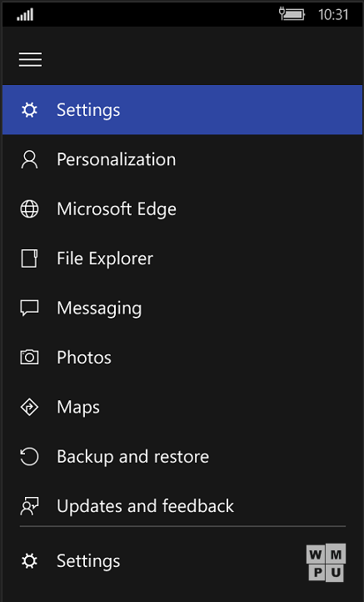Viewport: 364px width, 602px height.
Task: Open Backup and restore
Action: pyautogui.click(x=133, y=457)
